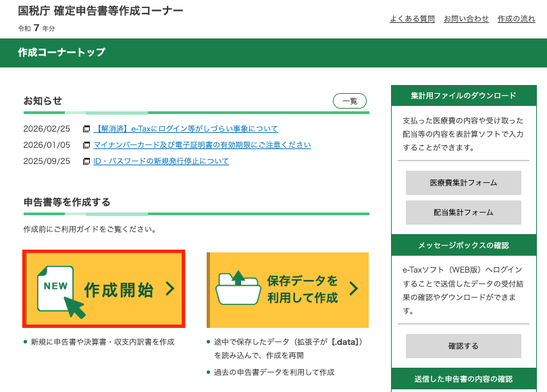This screenshot has height=392, width=547.
Task: Click the new-window icon beside the マイナンバーカード notice
Action: pos(86,145)
